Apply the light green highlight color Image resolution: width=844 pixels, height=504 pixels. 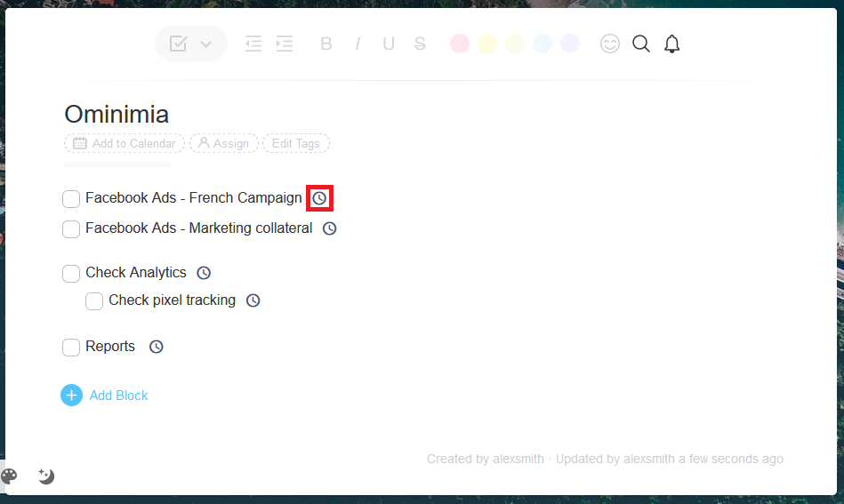point(515,44)
